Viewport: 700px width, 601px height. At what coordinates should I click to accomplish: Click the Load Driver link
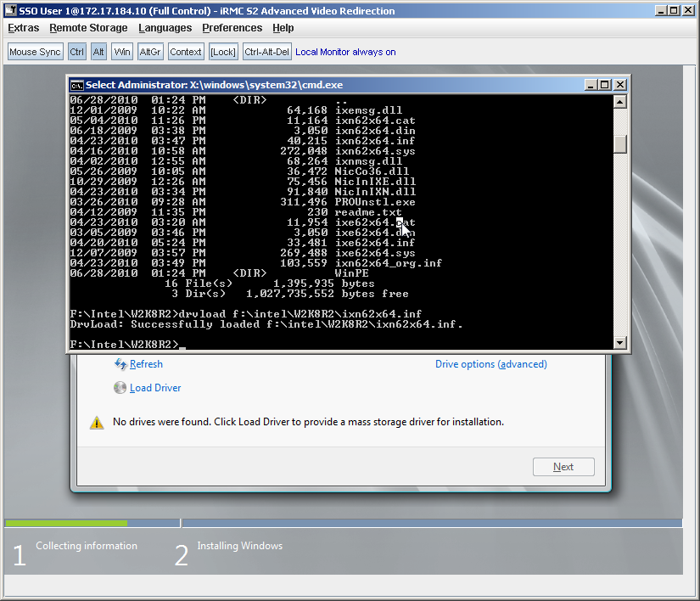coord(155,388)
